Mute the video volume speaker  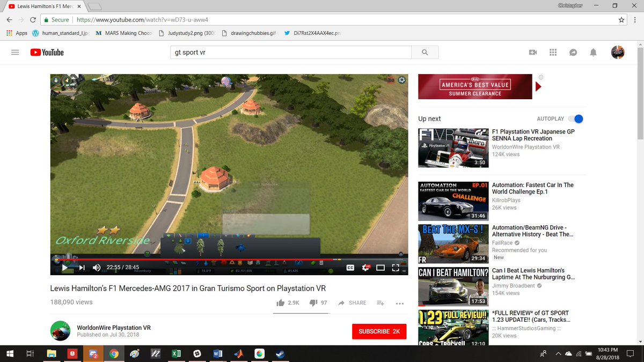(x=97, y=267)
